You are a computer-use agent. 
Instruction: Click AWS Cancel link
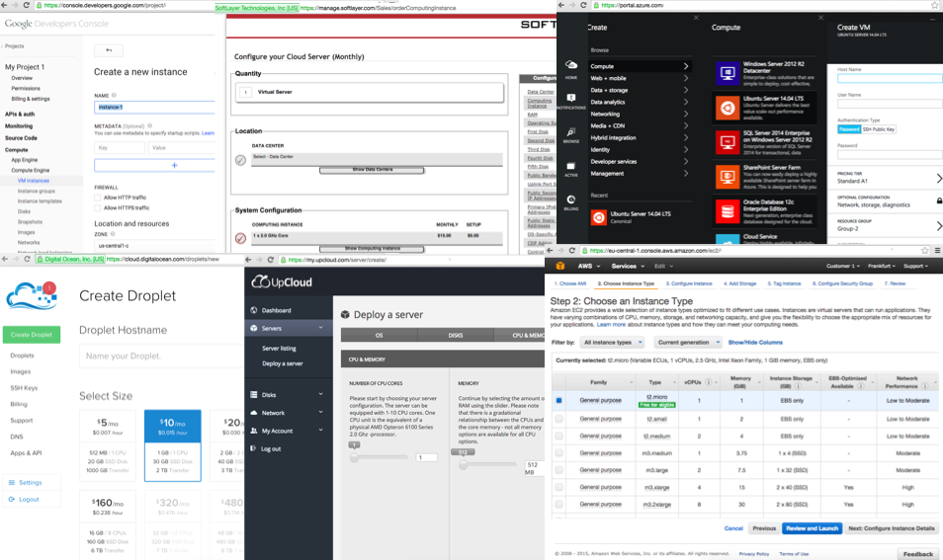733,528
